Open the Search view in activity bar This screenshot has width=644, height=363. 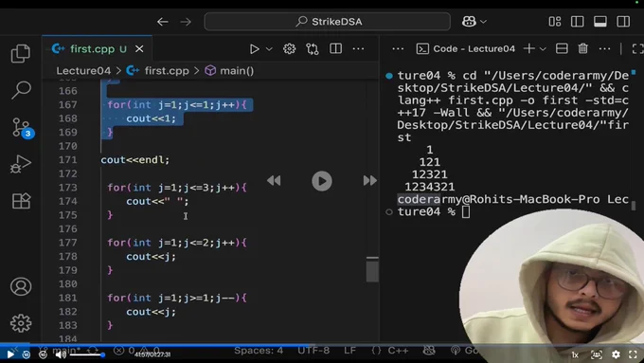tap(21, 90)
